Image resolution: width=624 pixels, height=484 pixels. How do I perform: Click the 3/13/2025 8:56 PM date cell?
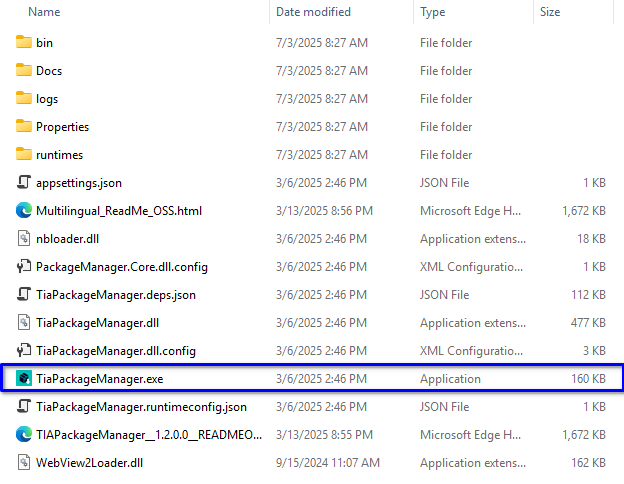tap(324, 211)
